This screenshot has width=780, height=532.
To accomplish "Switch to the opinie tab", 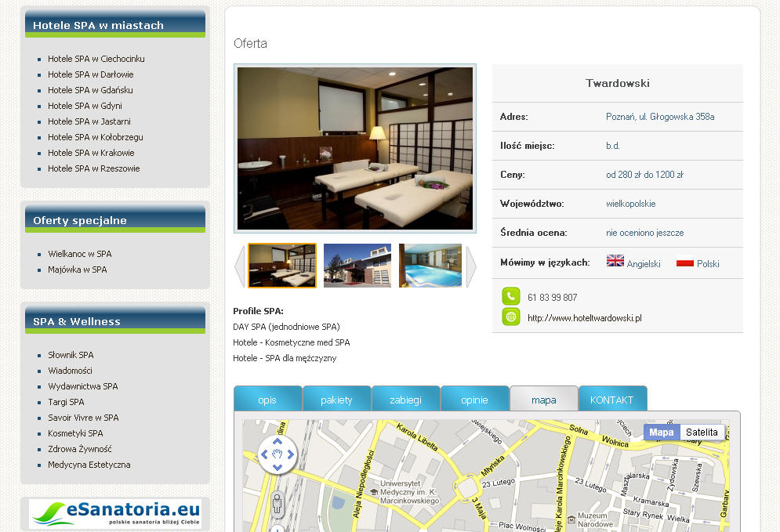I will pos(475,400).
